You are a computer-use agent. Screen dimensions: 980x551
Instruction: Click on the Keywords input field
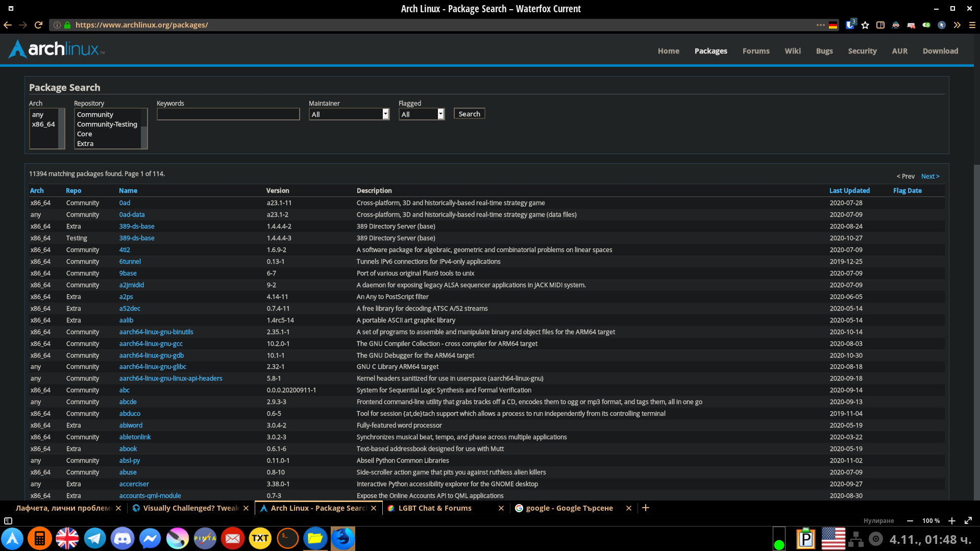[229, 114]
